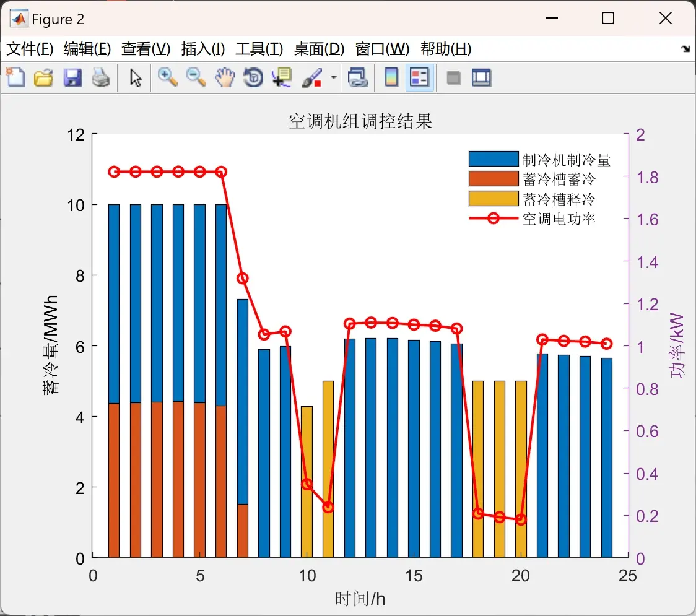Open the 工具(T) menu
The height and width of the screenshot is (616, 696).
click(259, 49)
